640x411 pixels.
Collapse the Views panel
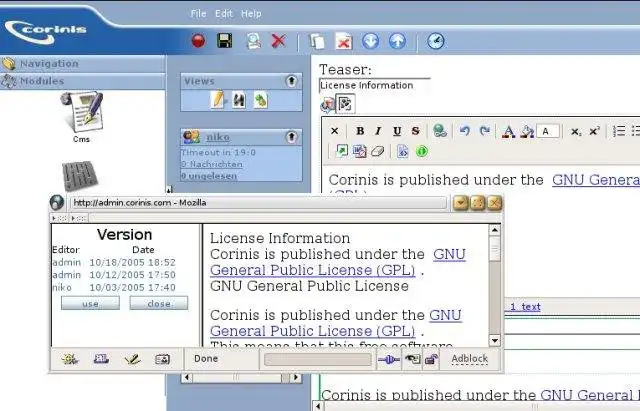(x=291, y=81)
